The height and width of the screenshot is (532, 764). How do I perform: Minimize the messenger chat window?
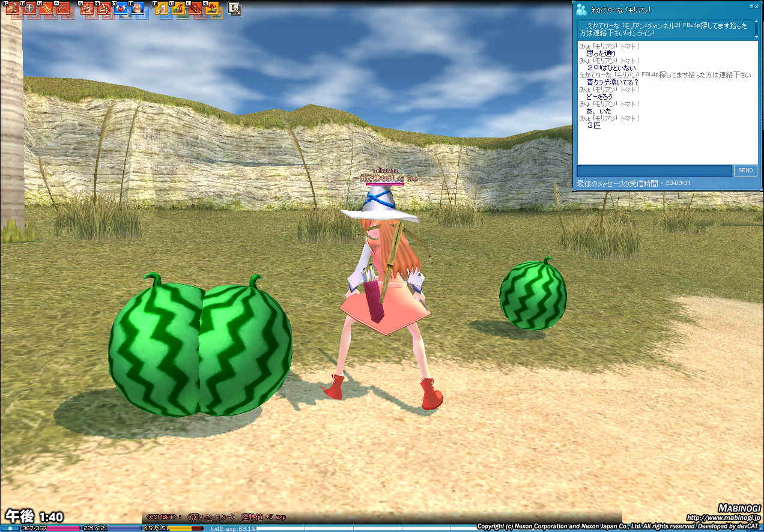pyautogui.click(x=750, y=6)
